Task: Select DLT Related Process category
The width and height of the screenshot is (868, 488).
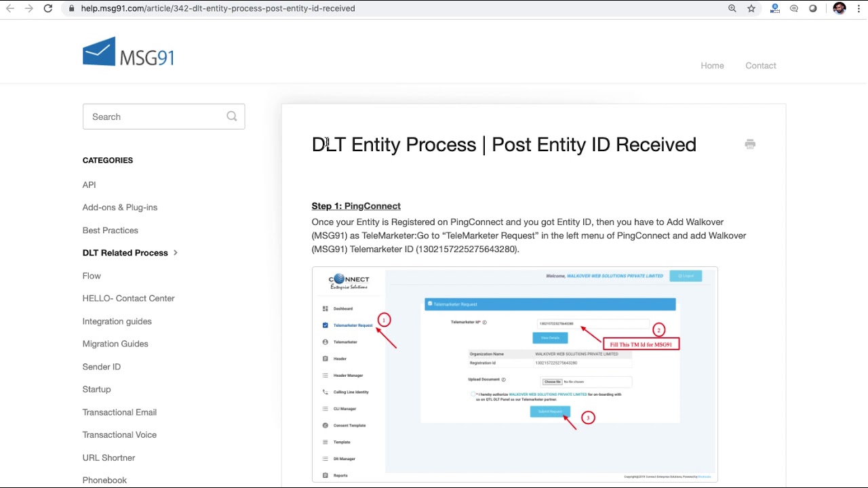Action: point(125,253)
